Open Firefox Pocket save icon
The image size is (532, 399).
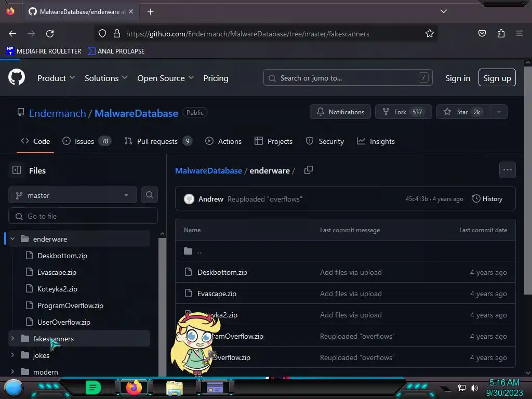pos(482,33)
